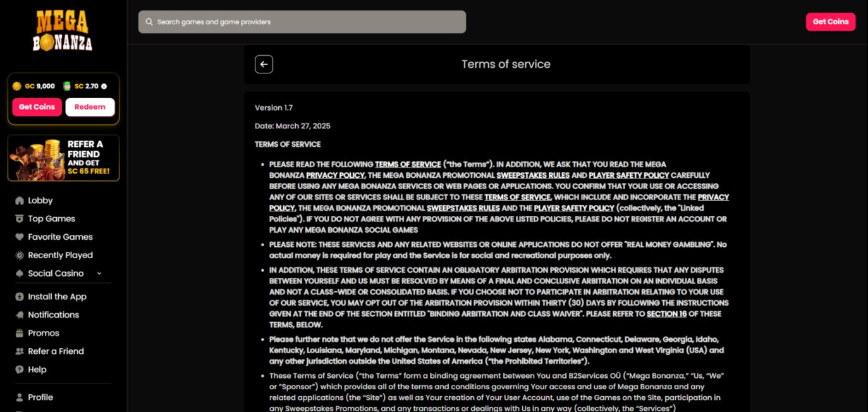Open first PRIVACY POLICY link after 'BONANZA'
Image resolution: width=868 pixels, height=412 pixels.
click(x=336, y=175)
